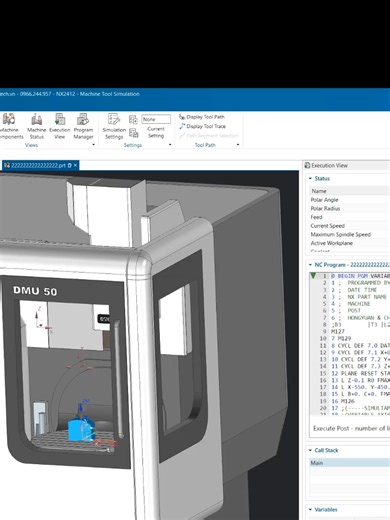The height and width of the screenshot is (520, 390).
Task: Collapse the Call Stack section
Action: tap(311, 451)
